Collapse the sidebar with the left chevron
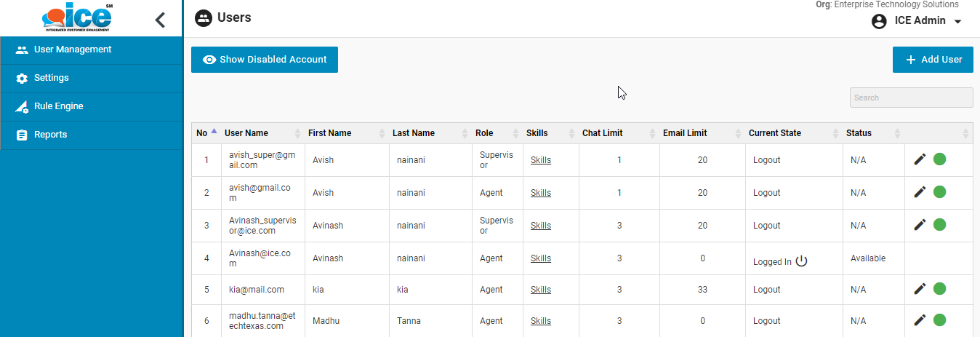Viewport: 980px width, 337px height. (161, 20)
